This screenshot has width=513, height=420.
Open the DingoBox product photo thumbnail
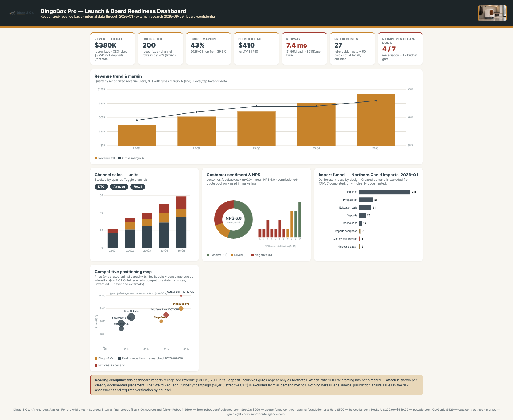492,13
